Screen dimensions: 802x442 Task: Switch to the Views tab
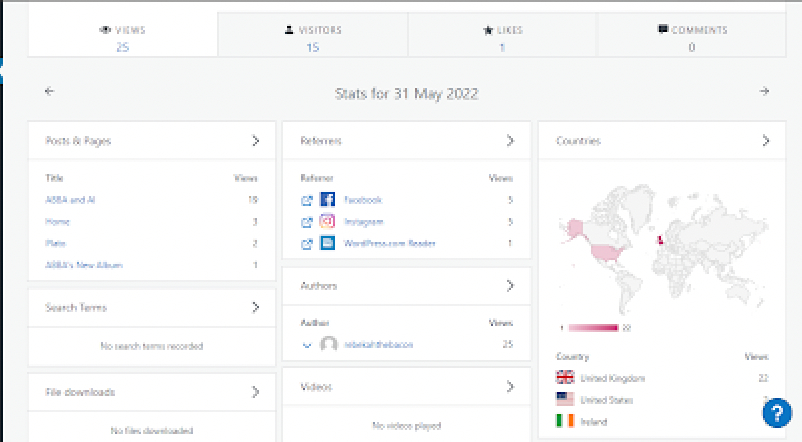point(123,34)
